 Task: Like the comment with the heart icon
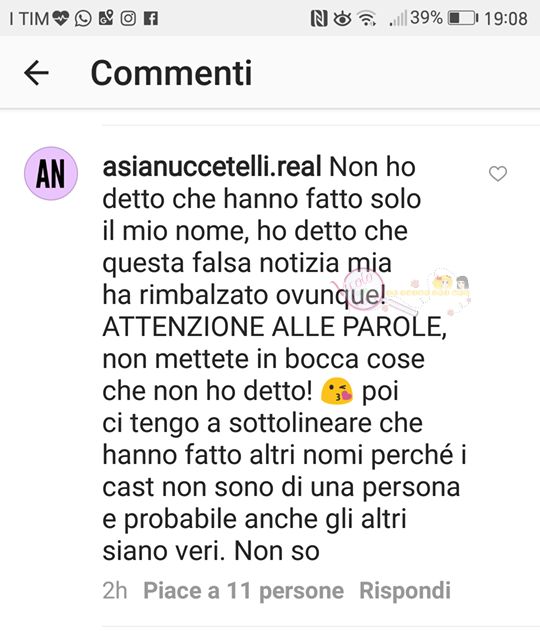[498, 174]
